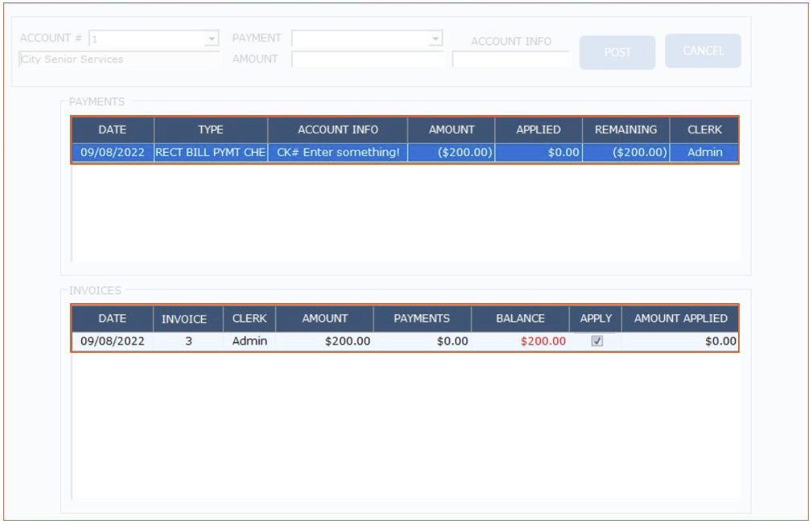Viewport: 812px width, 524px height.
Task: Expand the Payment type dropdown
Action: pyautogui.click(x=435, y=39)
